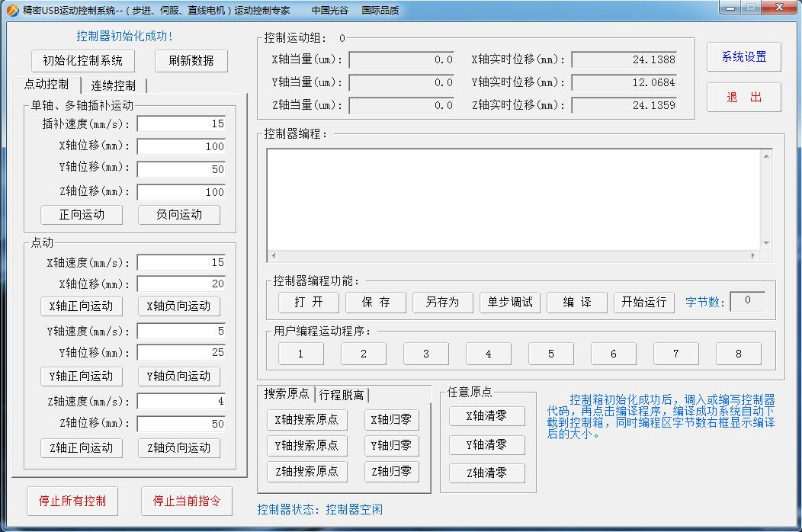Image resolution: width=802 pixels, height=532 pixels.
Task: Click the 保存 button
Action: (376, 303)
